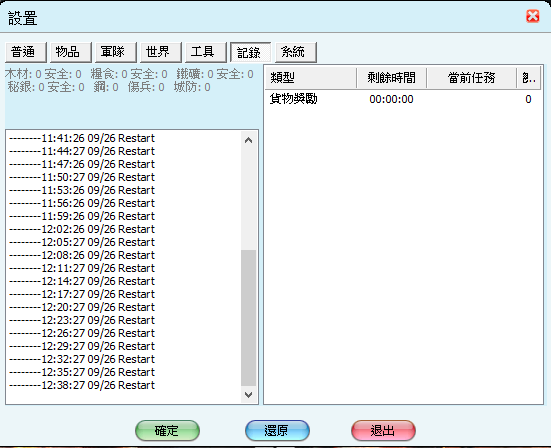Viewport: 552px width, 448px height.
Task: Click the log list scrollbar thumb
Action: [249, 318]
